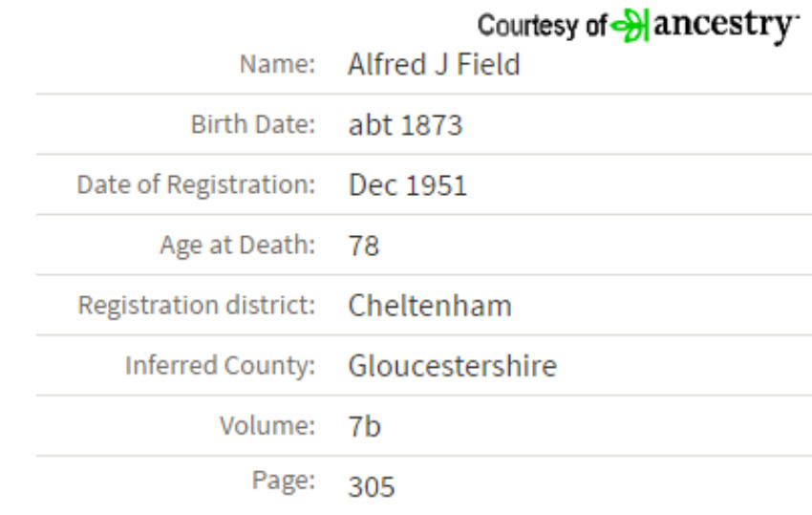Image resolution: width=812 pixels, height=515 pixels.
Task: Select the value abt 1873
Action: (x=405, y=125)
